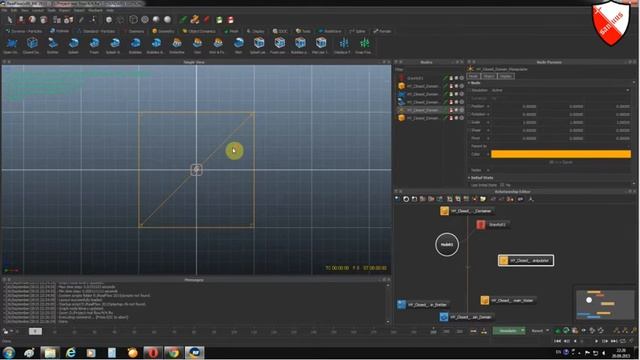Screen dimensions: 640x360
Task: Open the Simulate button dropdown arrow
Action: pos(522,331)
